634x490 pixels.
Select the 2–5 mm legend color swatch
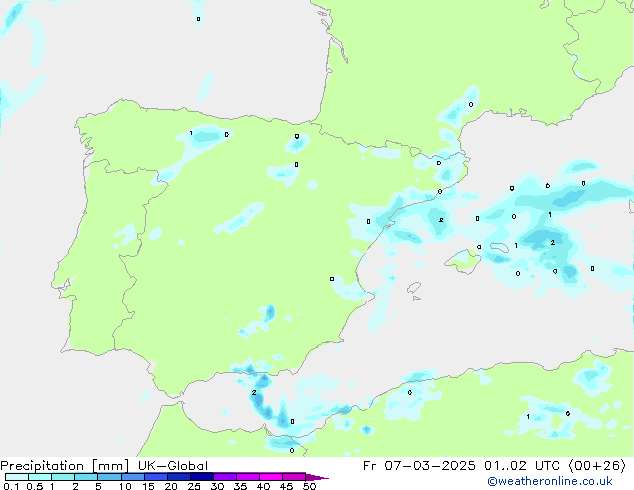pos(86,477)
